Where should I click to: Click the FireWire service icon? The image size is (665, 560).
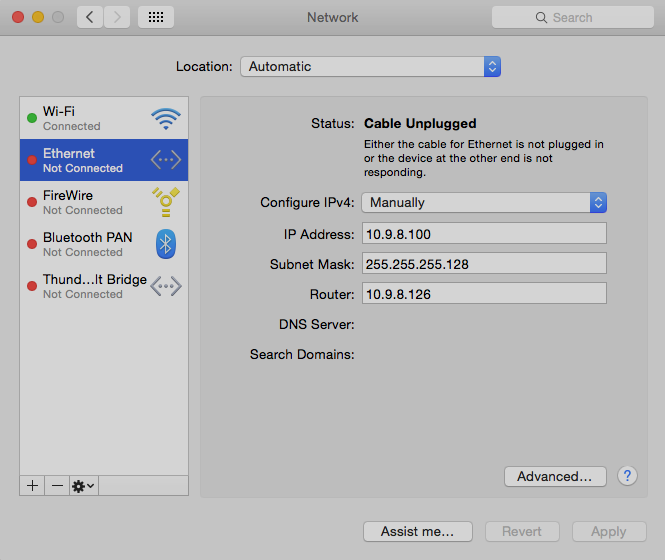165,202
